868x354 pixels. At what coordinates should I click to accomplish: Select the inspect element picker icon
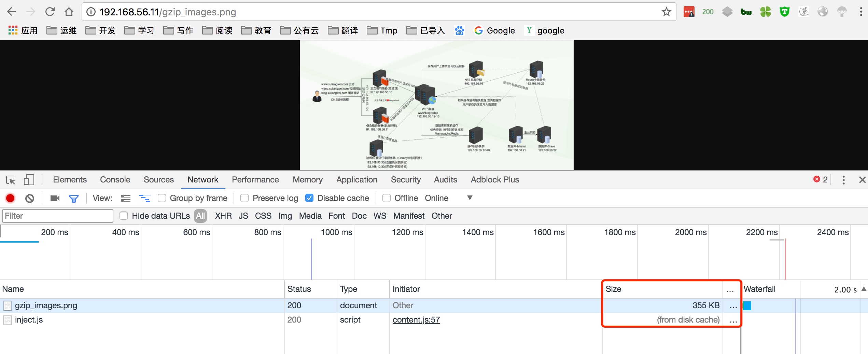(x=11, y=180)
